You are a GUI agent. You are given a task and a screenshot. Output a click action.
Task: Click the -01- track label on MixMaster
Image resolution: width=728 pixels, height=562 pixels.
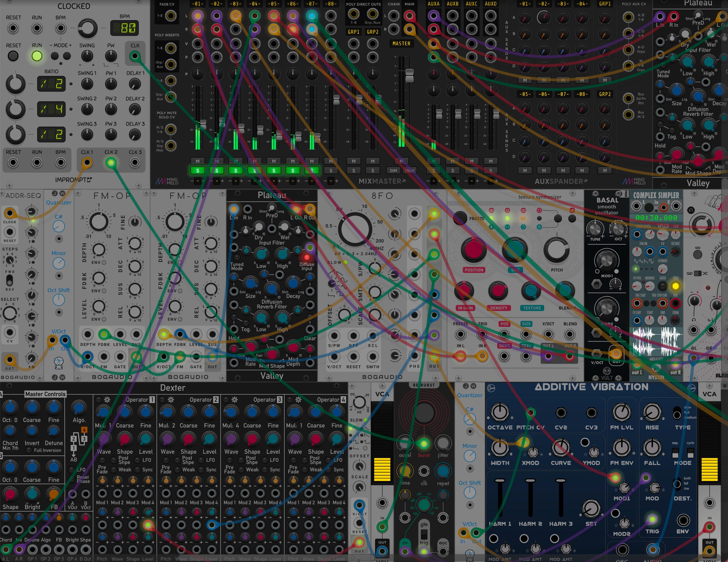tap(198, 4)
